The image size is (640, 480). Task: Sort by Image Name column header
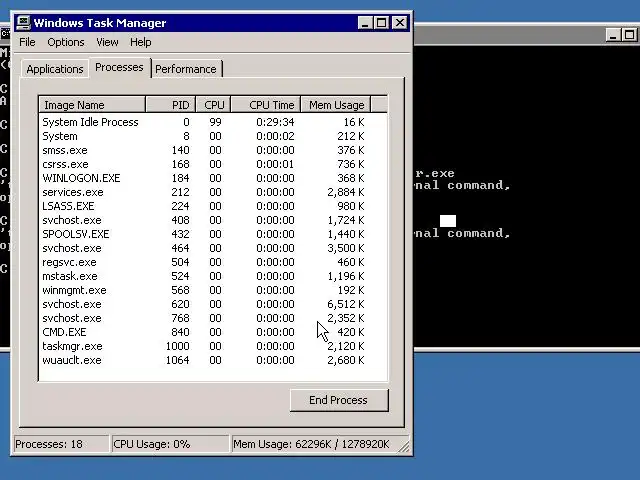tap(92, 105)
